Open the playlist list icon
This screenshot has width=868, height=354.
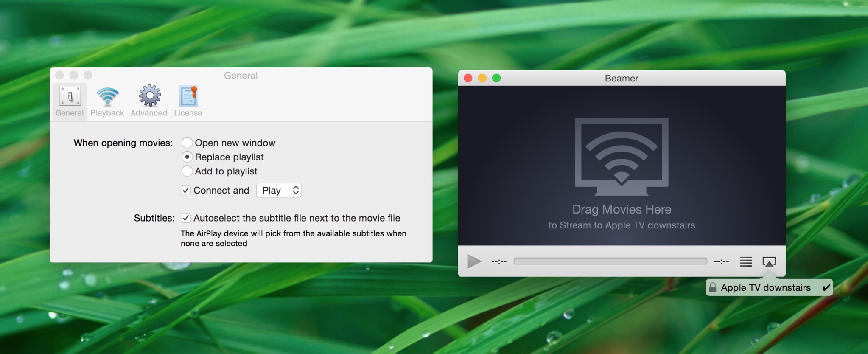[x=746, y=261]
